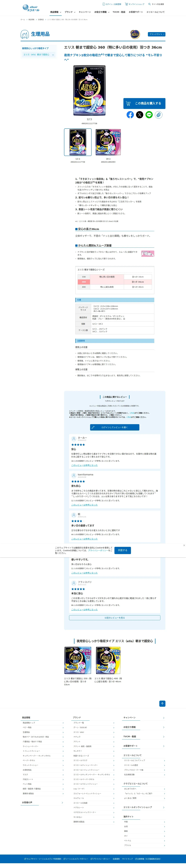Click the small unwrapping illustration image
The width and height of the screenshot is (186, 868).
(147, 254)
